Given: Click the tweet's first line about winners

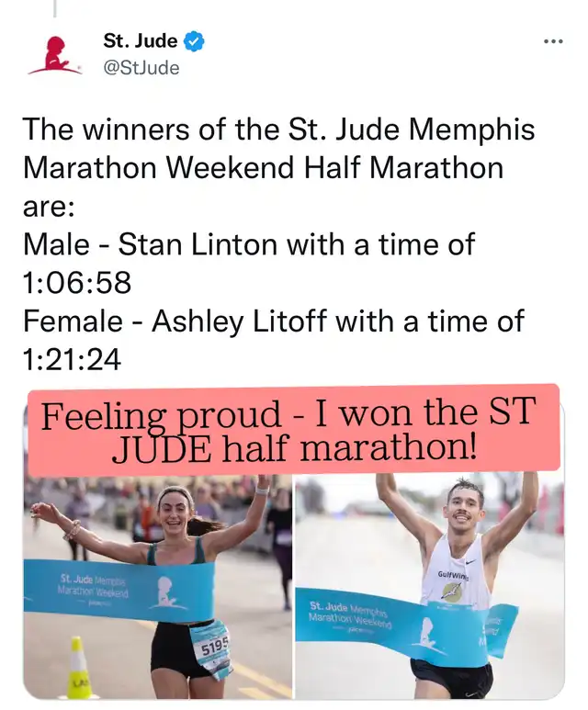Looking at the screenshot, I should coord(278,129).
